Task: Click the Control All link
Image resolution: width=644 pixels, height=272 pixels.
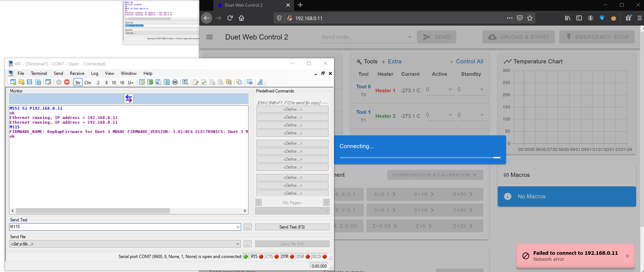Action: coord(469,62)
